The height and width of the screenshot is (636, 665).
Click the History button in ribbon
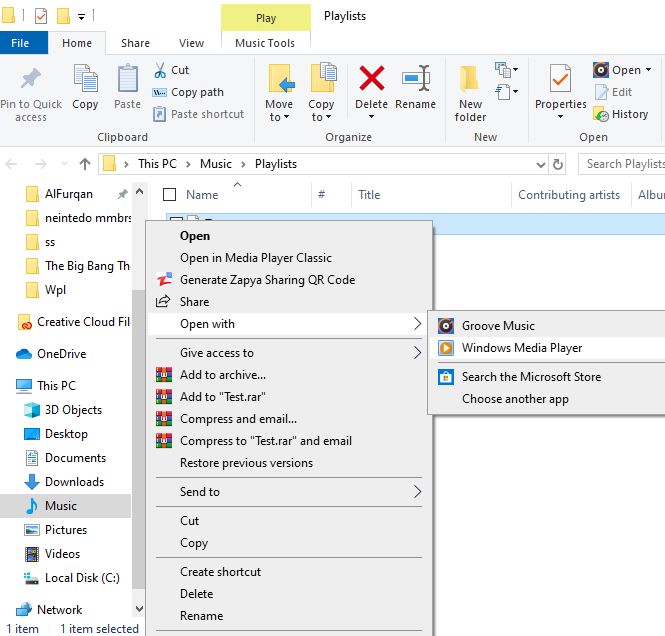(x=621, y=114)
